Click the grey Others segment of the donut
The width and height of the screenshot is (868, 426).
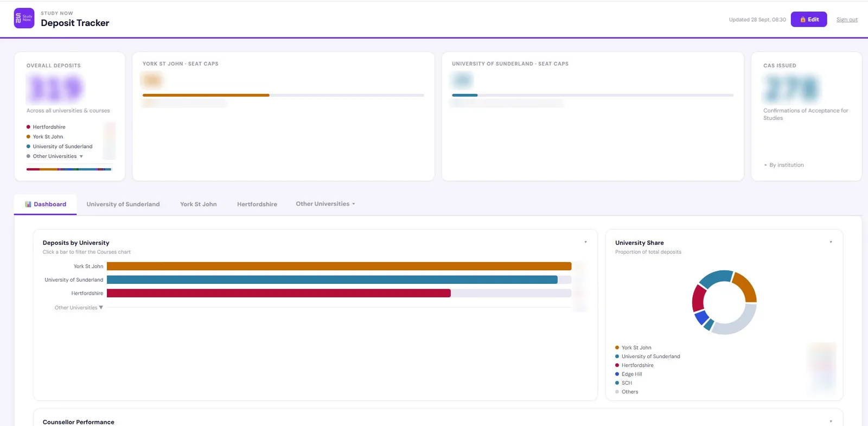(x=740, y=323)
